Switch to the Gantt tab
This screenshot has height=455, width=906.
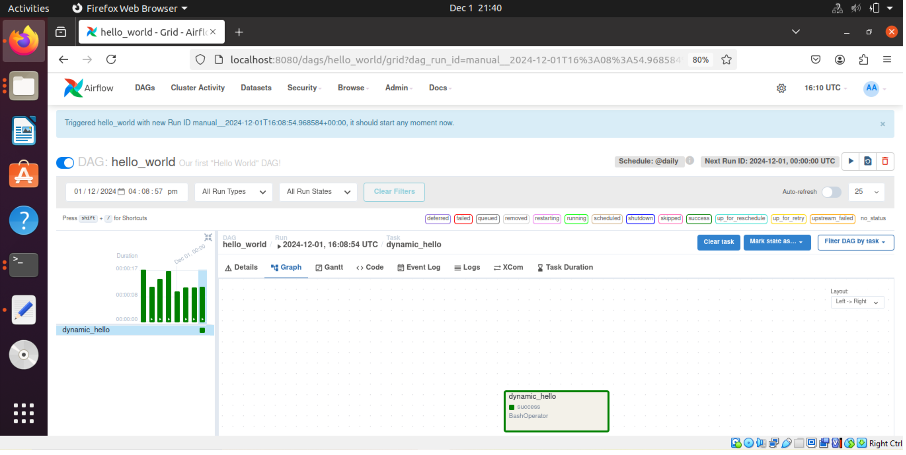tap(329, 268)
